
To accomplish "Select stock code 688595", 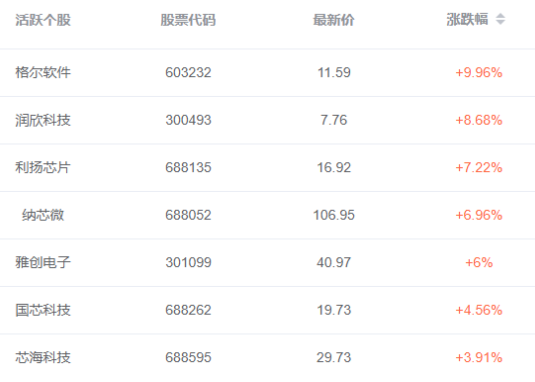I will click(188, 357).
